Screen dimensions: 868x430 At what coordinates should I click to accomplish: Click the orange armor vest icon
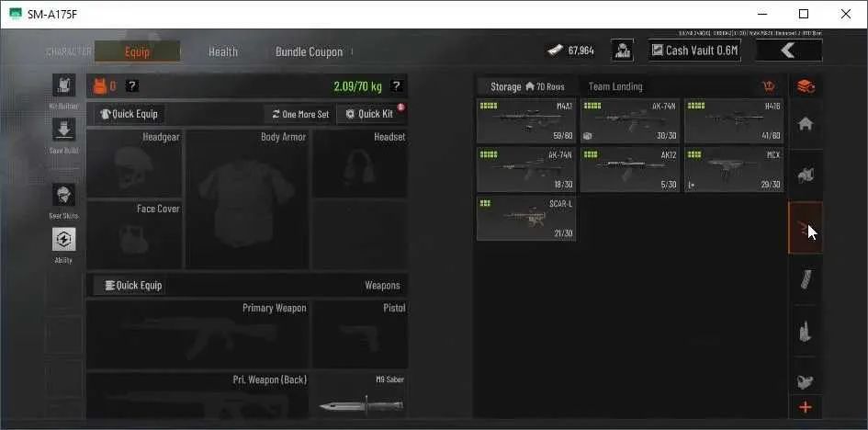100,85
